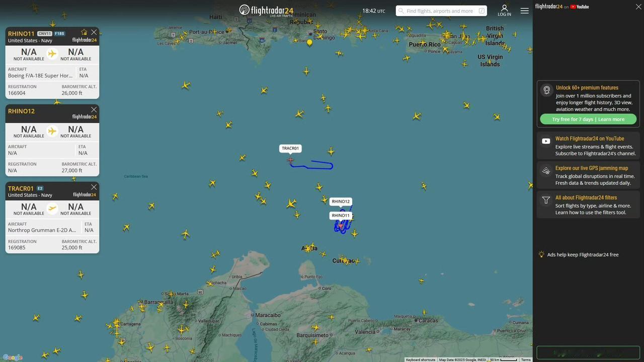The height and width of the screenshot is (362, 644).
Task: Close the Flightradar24 YouTube side panel
Action: click(639, 7)
